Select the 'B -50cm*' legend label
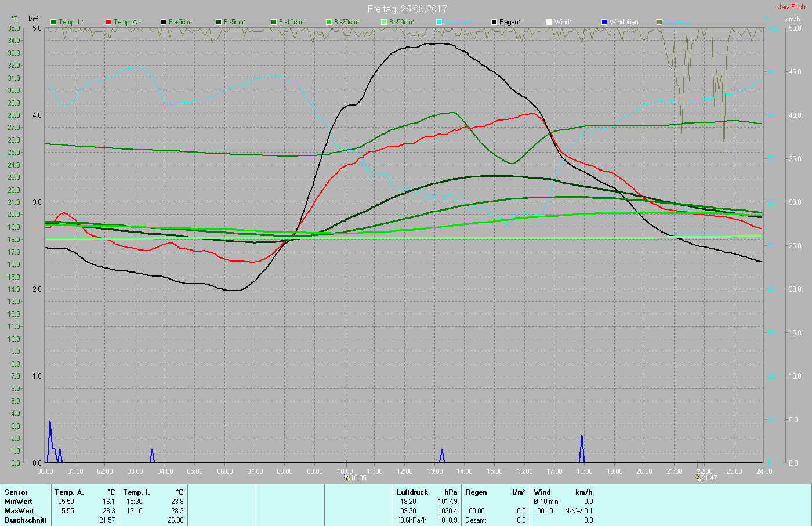This screenshot has height=526, width=812. (402, 22)
